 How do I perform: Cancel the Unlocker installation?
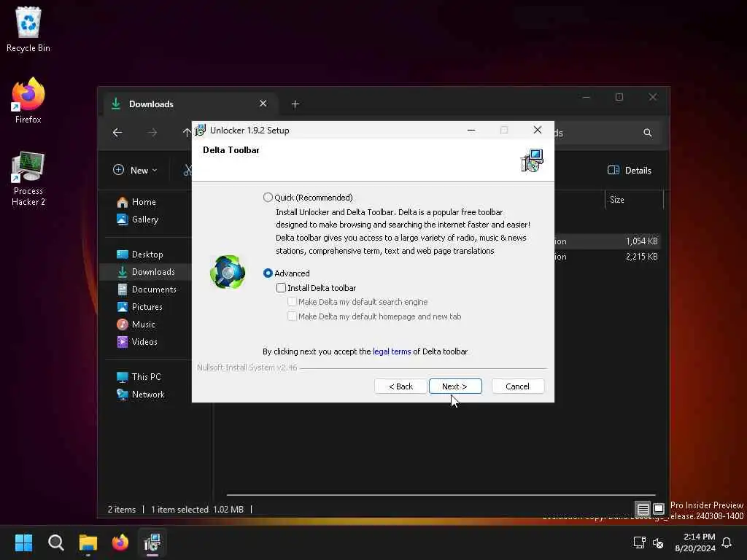click(x=517, y=386)
